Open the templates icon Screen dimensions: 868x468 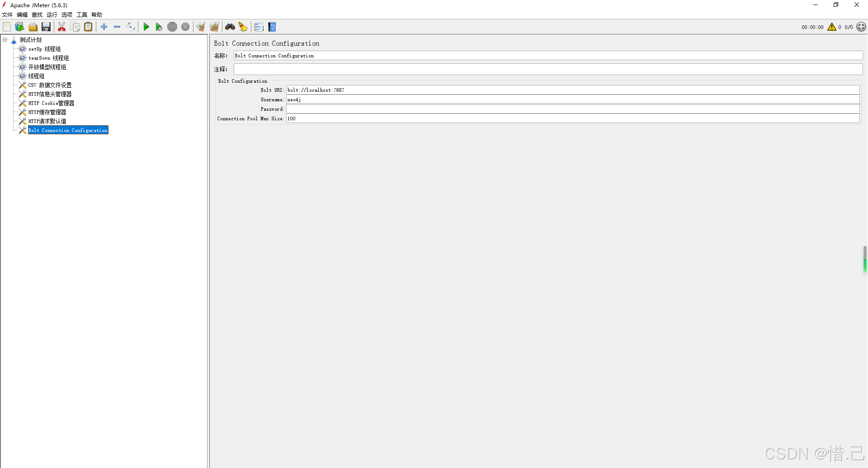(x=19, y=27)
